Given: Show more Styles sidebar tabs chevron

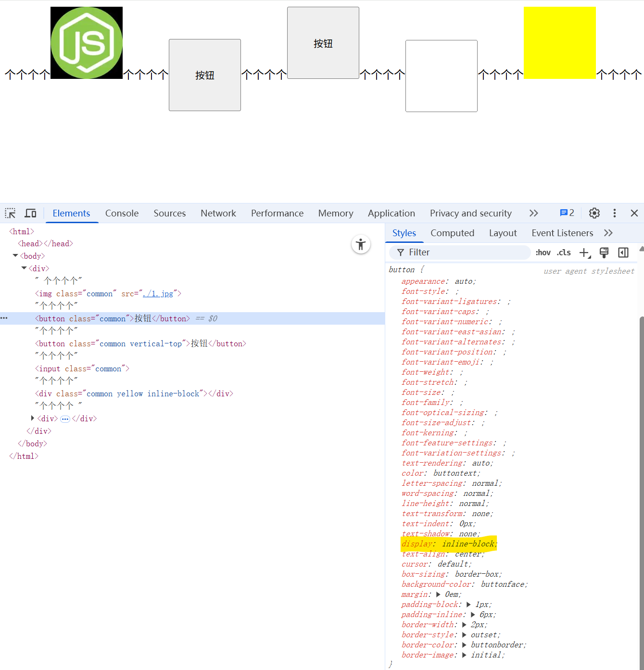Looking at the screenshot, I should [x=608, y=233].
